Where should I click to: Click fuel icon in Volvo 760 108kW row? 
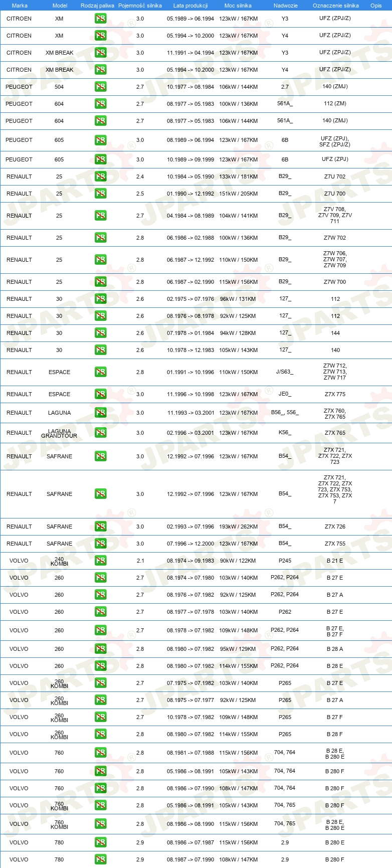click(x=100, y=788)
